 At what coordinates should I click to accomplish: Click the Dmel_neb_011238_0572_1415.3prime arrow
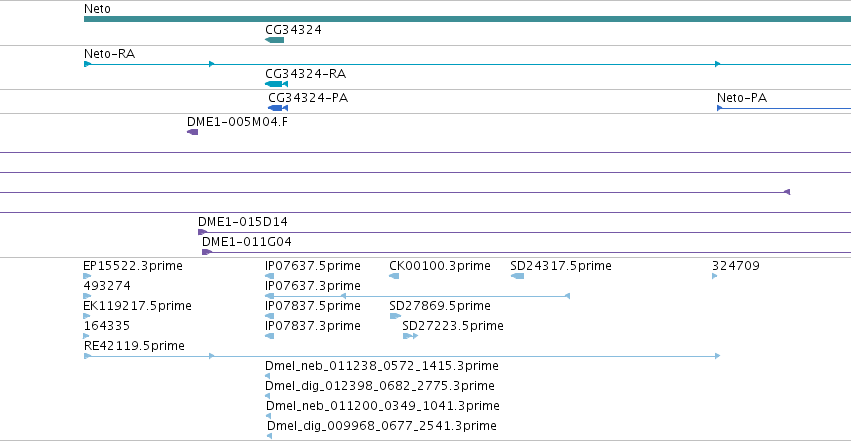[268, 376]
